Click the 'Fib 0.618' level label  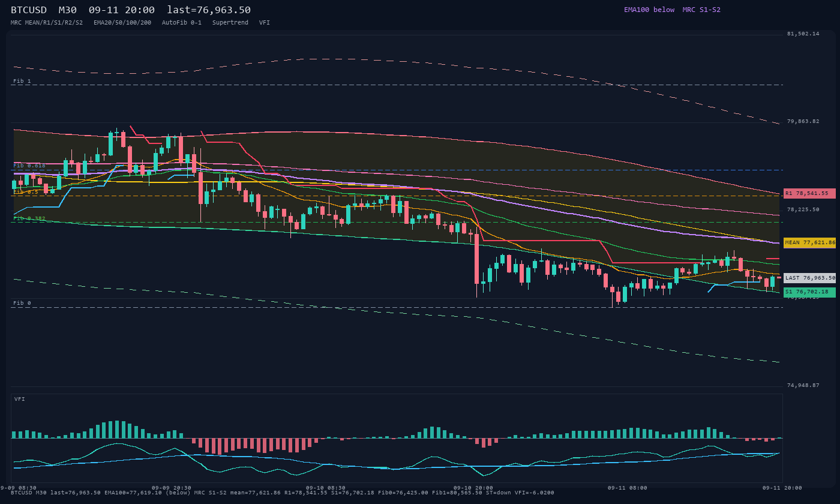point(29,166)
